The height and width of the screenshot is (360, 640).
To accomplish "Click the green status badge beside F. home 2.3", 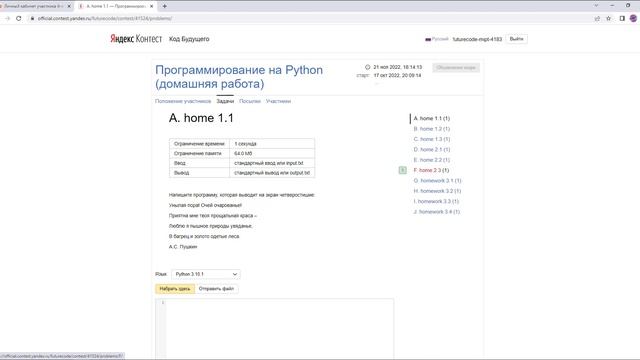I will [x=402, y=170].
